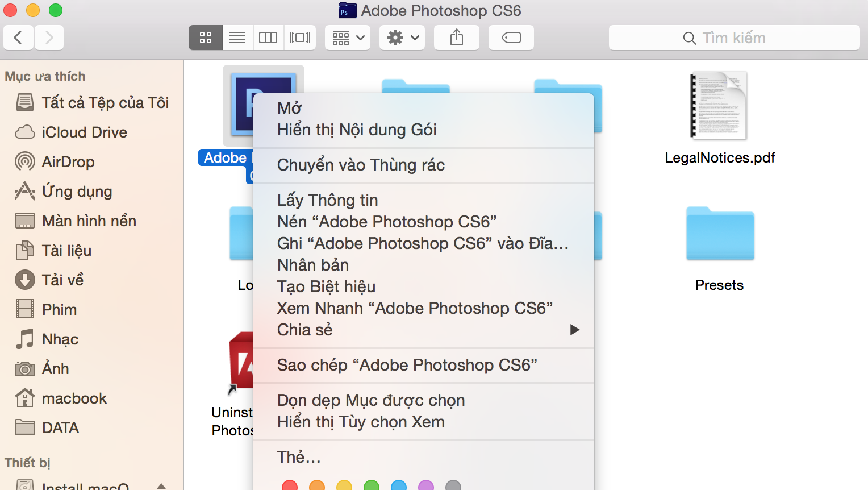
Task: Choose Mở from the context menu
Action: [x=290, y=108]
